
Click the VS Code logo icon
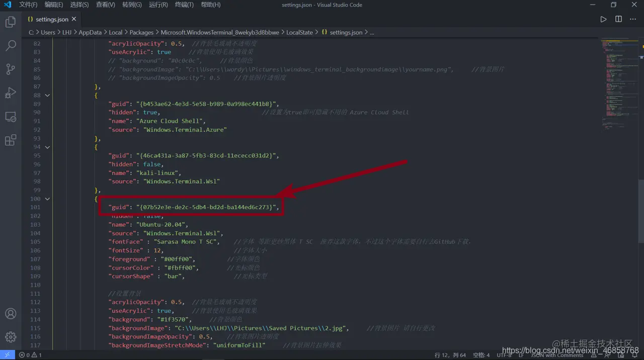tap(8, 5)
